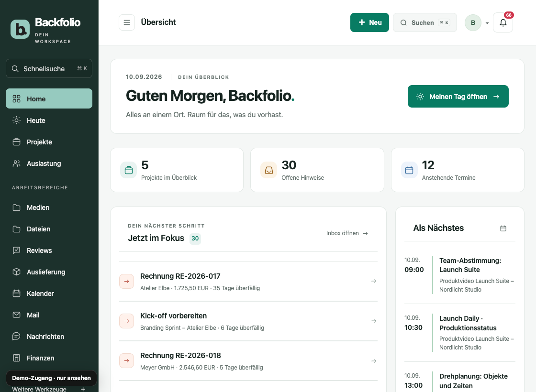The width and height of the screenshot is (536, 392).
Task: Open Team-Abstimmung: Launch Suite event
Action: pyautogui.click(x=460, y=274)
